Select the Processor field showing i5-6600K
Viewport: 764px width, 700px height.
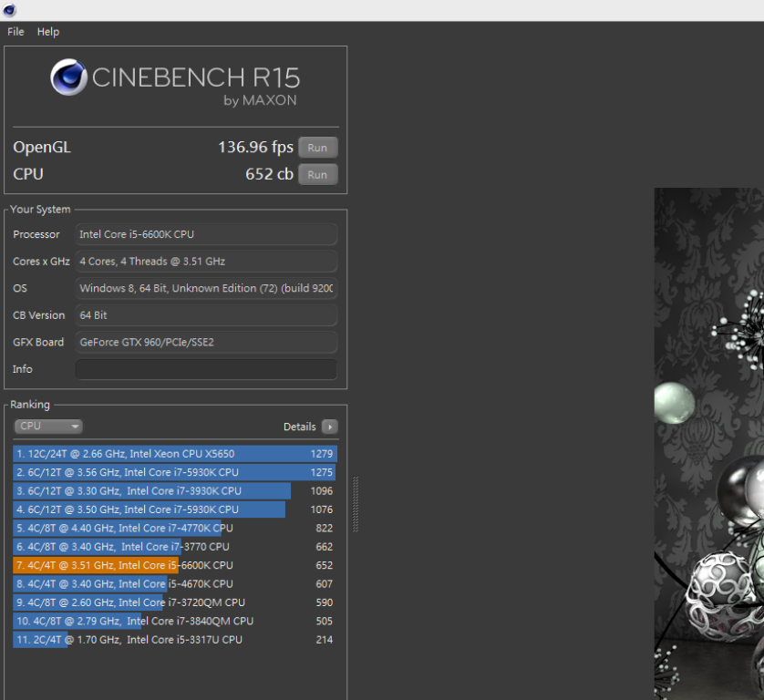(x=206, y=234)
